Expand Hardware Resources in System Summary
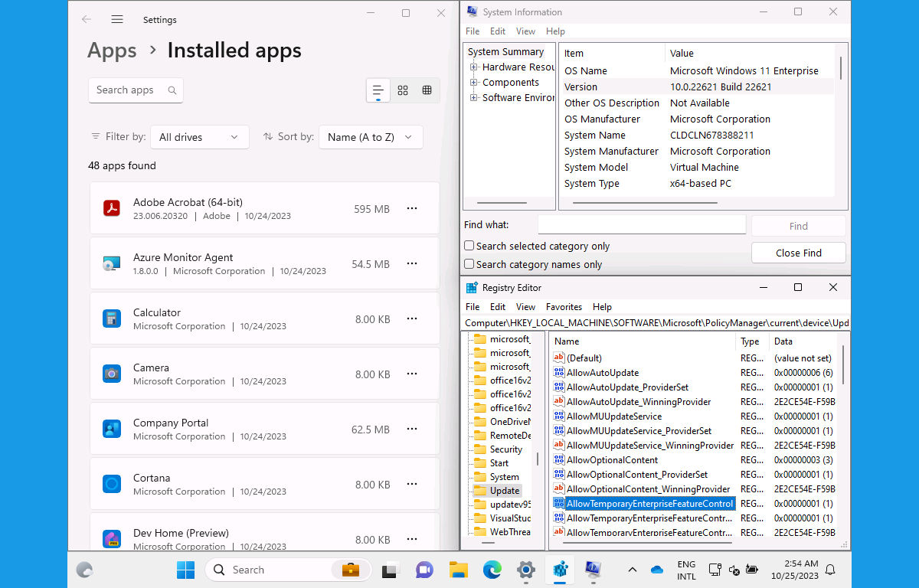Viewport: 919px width, 588px height. tap(476, 67)
